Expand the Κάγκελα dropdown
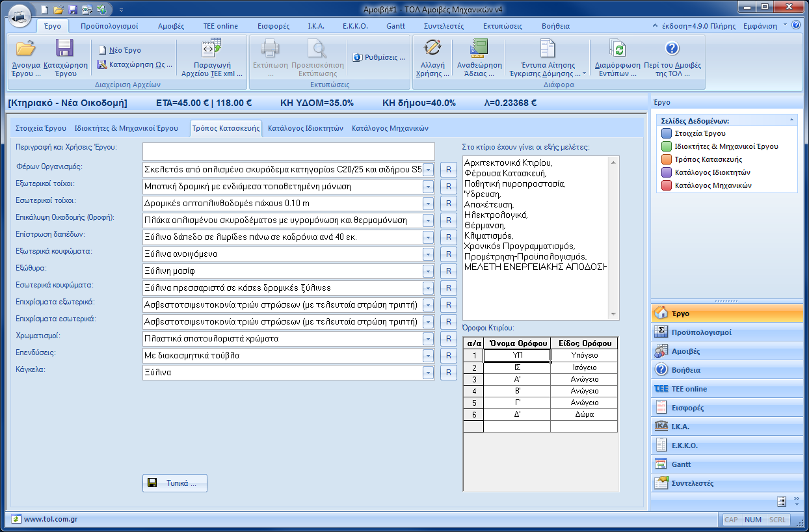 tap(428, 373)
